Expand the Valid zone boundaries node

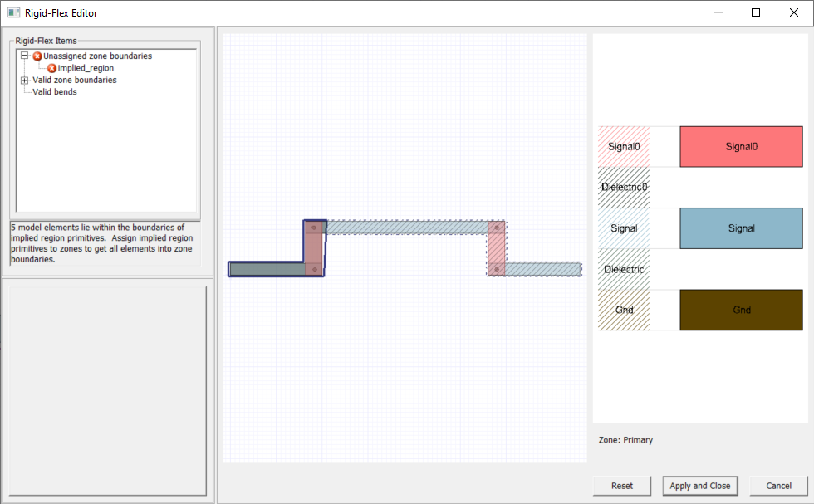23,80
